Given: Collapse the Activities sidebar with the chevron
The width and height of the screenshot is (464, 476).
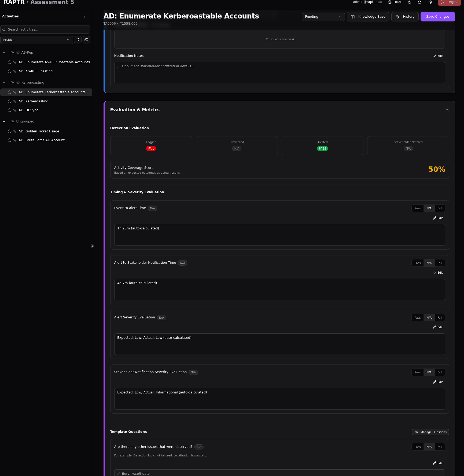Looking at the screenshot, I should (x=84, y=17).
